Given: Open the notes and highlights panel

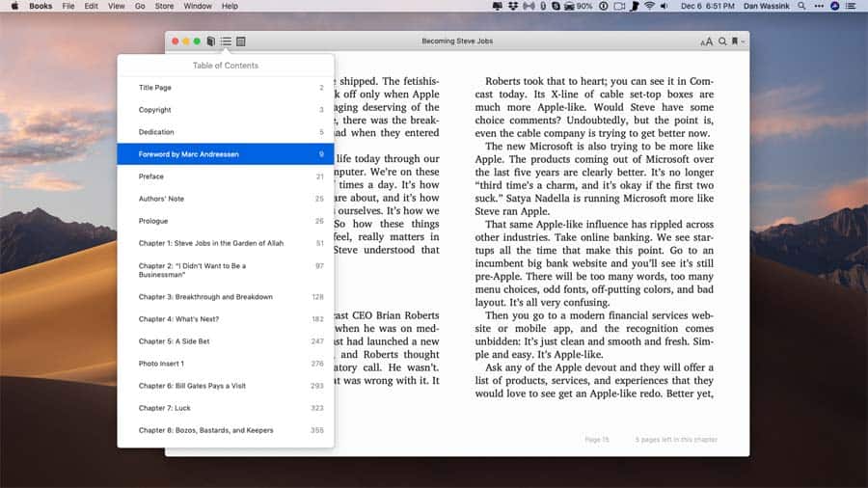Looking at the screenshot, I should click(240, 41).
